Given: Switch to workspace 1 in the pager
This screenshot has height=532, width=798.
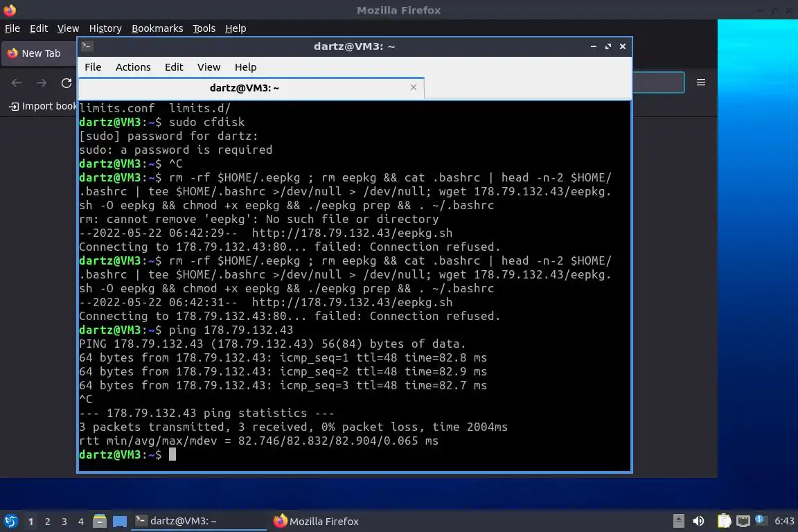Looking at the screenshot, I should (x=31, y=522).
